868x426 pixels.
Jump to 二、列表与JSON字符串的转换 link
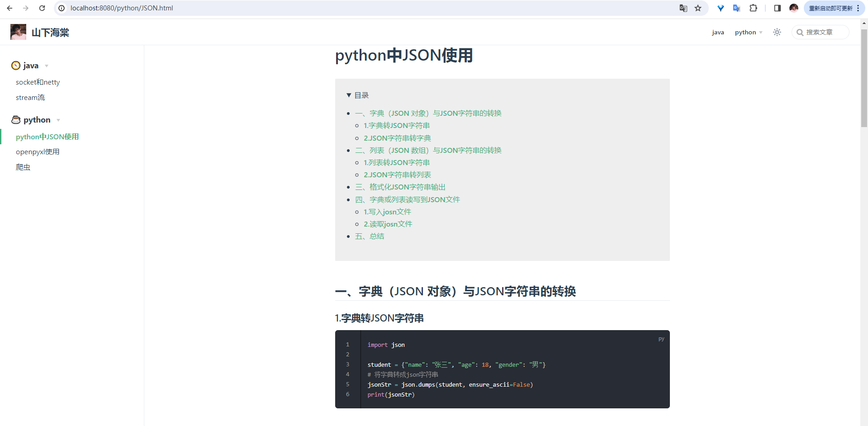pos(428,151)
